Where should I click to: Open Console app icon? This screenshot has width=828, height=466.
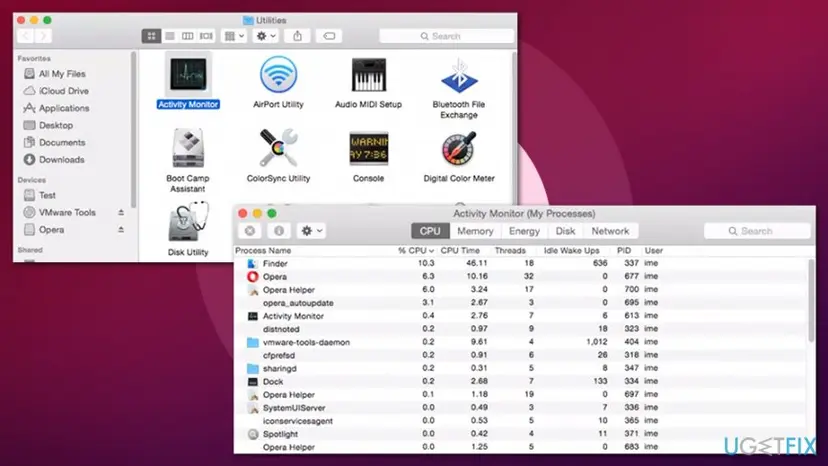click(369, 148)
